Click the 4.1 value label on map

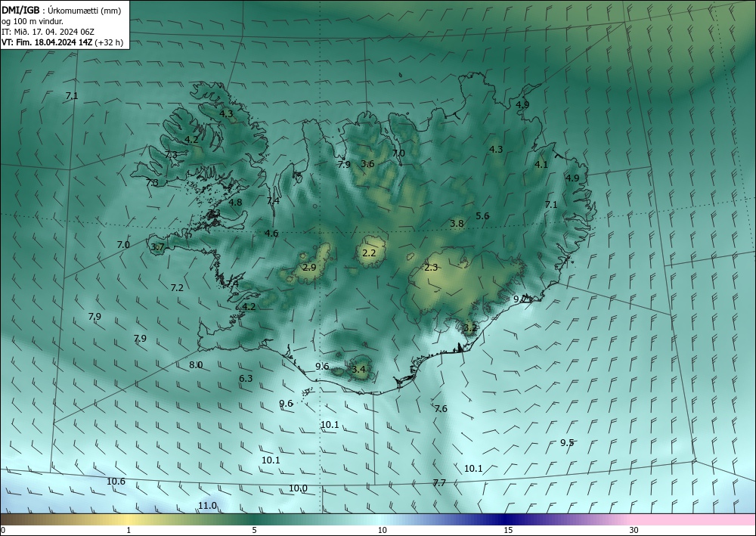(541, 165)
